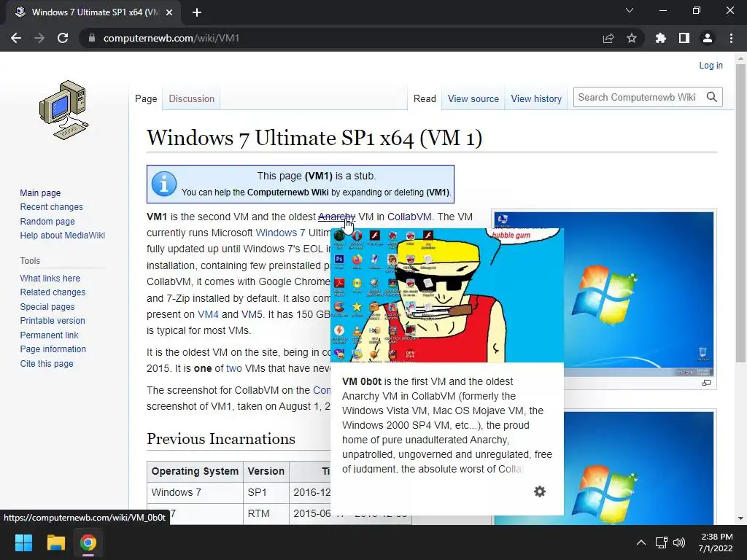Follow the CollabVM link
The width and height of the screenshot is (747, 560).
pyautogui.click(x=409, y=217)
